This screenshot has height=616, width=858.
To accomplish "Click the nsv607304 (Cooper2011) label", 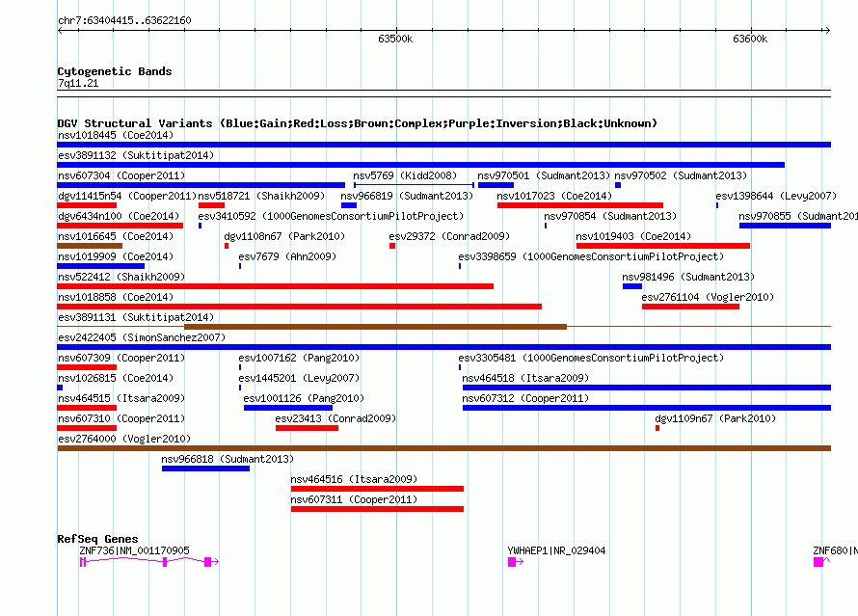I will click(x=121, y=175).
